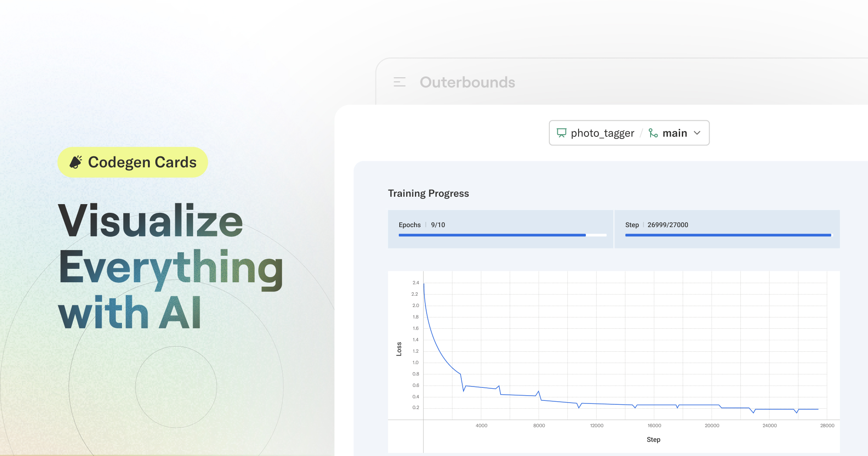
Task: Click the Visualize Everything with AI headline
Action: tap(171, 266)
